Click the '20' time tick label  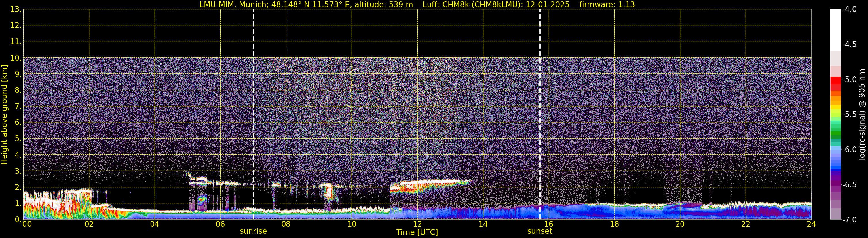tap(680, 224)
